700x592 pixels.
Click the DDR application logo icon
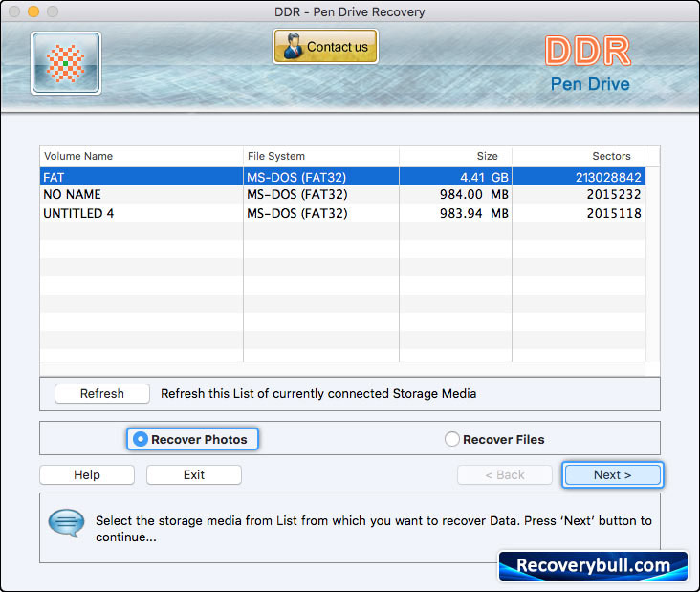(x=66, y=63)
